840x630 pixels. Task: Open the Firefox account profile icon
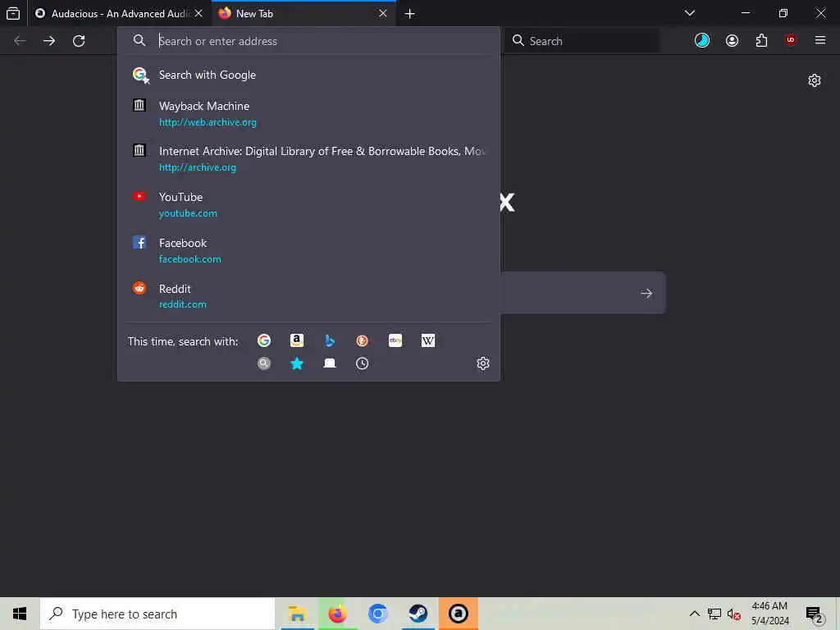click(732, 41)
